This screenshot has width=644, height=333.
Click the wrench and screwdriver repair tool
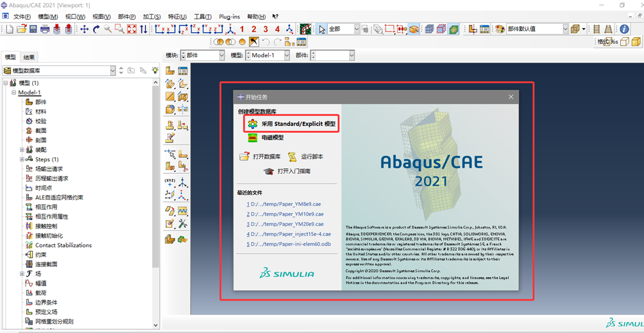(x=183, y=224)
